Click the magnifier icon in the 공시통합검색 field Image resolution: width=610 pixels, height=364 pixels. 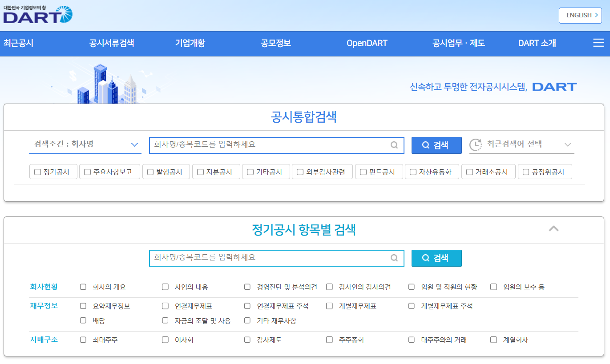click(394, 145)
